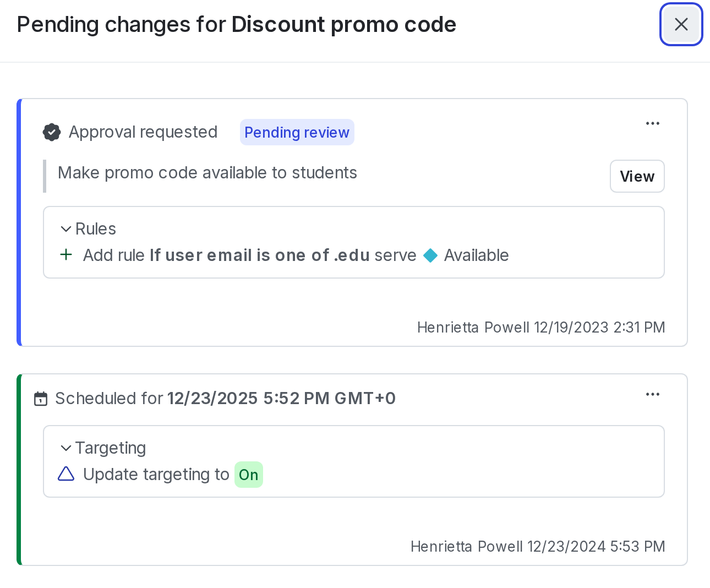Click the 'Available' variation label

pyautogui.click(x=476, y=255)
